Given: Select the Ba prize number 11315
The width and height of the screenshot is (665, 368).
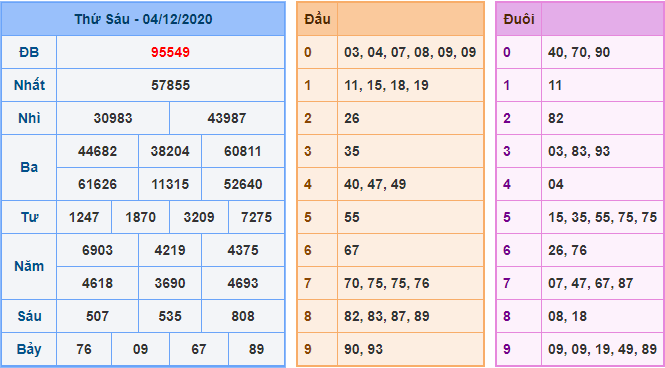Looking at the screenshot, I should (170, 184).
